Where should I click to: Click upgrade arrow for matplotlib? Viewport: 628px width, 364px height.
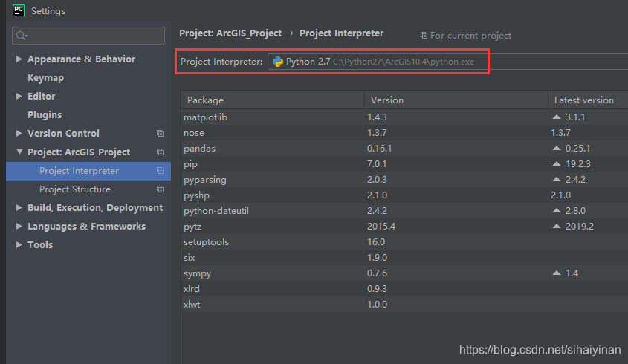(557, 117)
